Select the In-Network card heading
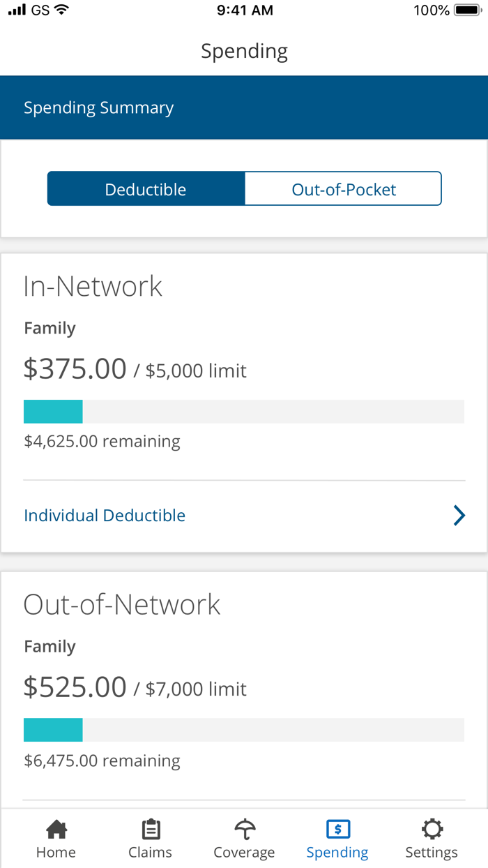 pyautogui.click(x=93, y=285)
